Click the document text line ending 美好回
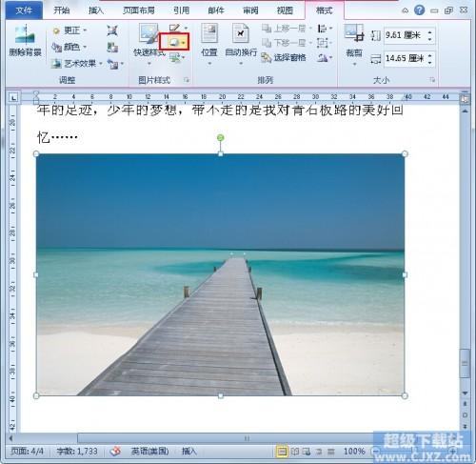The image size is (476, 464). point(220,111)
